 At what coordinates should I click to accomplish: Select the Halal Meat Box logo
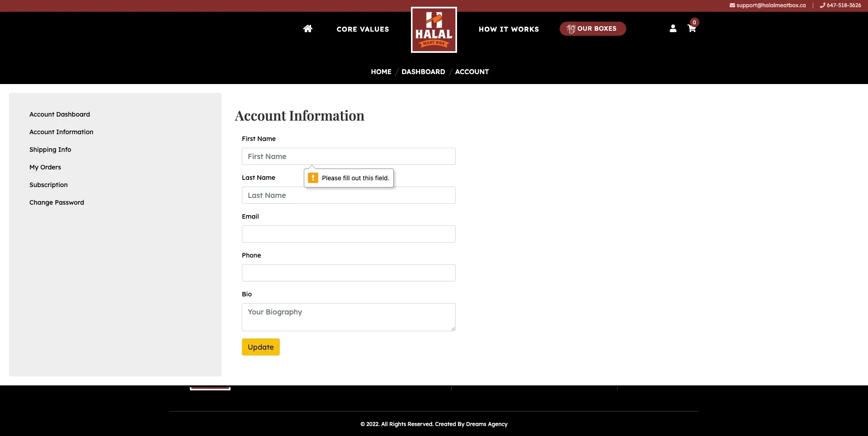tap(434, 29)
